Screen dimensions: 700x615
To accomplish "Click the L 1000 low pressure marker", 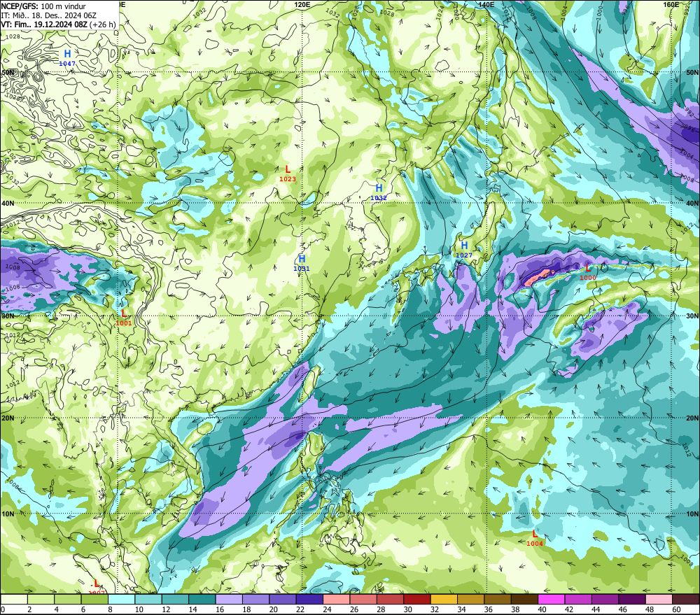I will pos(588,271).
